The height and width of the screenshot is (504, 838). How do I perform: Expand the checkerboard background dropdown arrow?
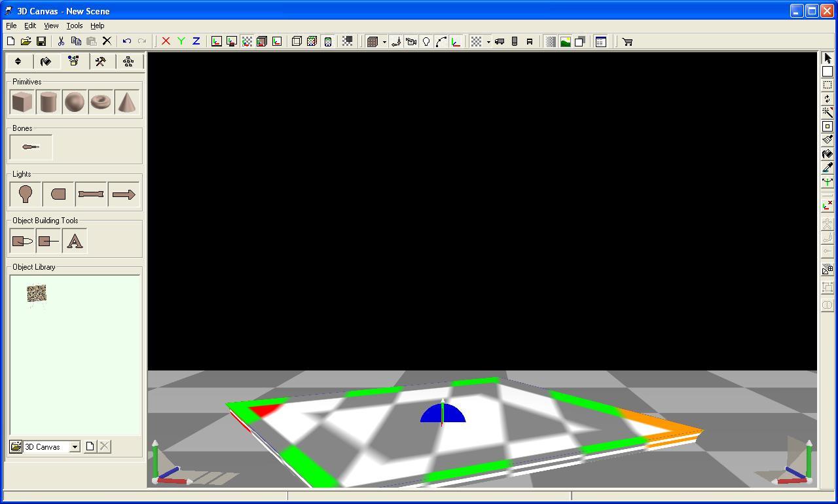(x=488, y=42)
